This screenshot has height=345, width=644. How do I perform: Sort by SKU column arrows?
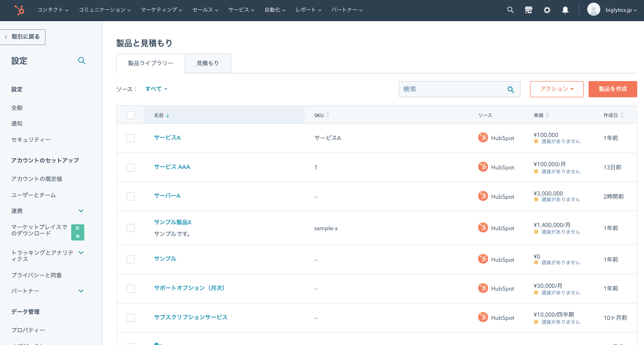tap(328, 115)
